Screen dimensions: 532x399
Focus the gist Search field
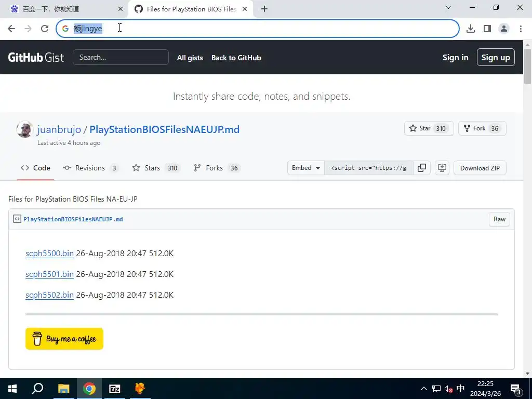tap(121, 57)
